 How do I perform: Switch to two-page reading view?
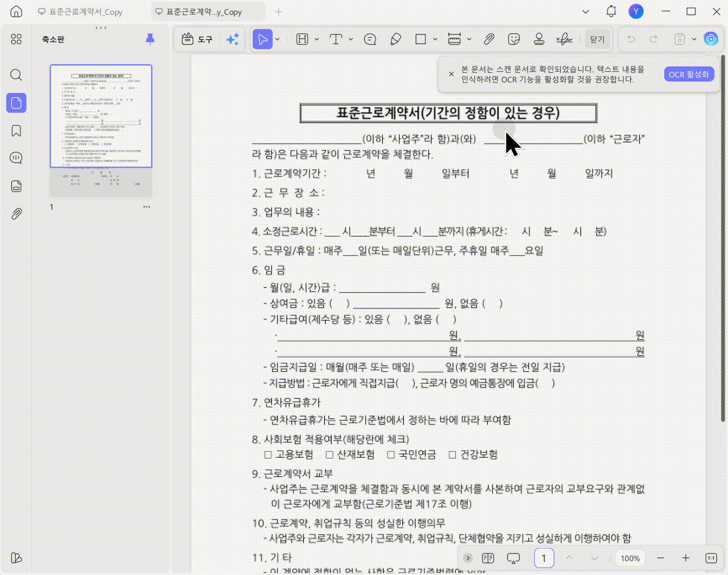488,558
